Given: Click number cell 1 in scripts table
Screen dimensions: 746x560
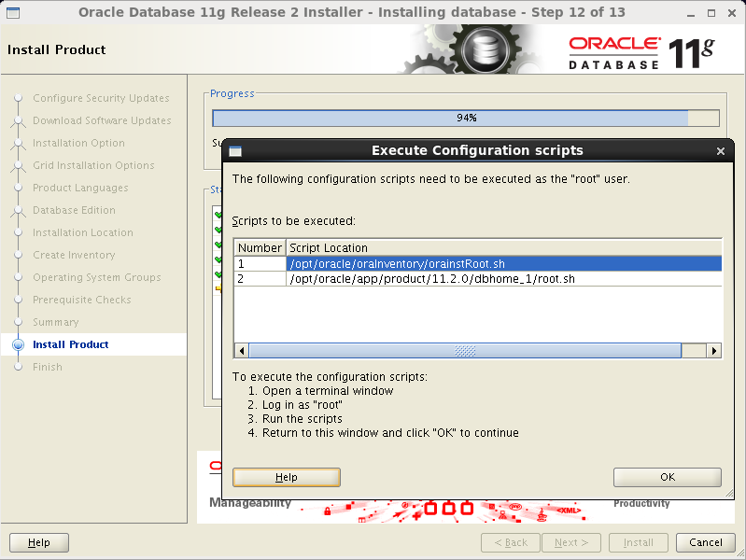Looking at the screenshot, I should 260,263.
